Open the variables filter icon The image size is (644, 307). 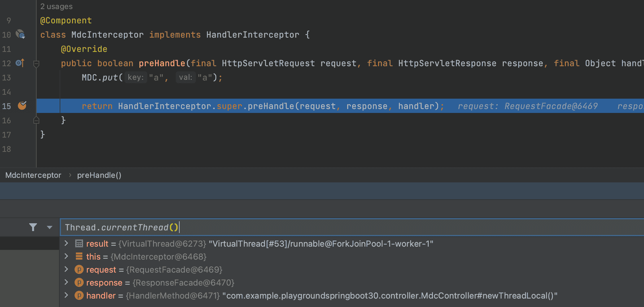tap(33, 227)
